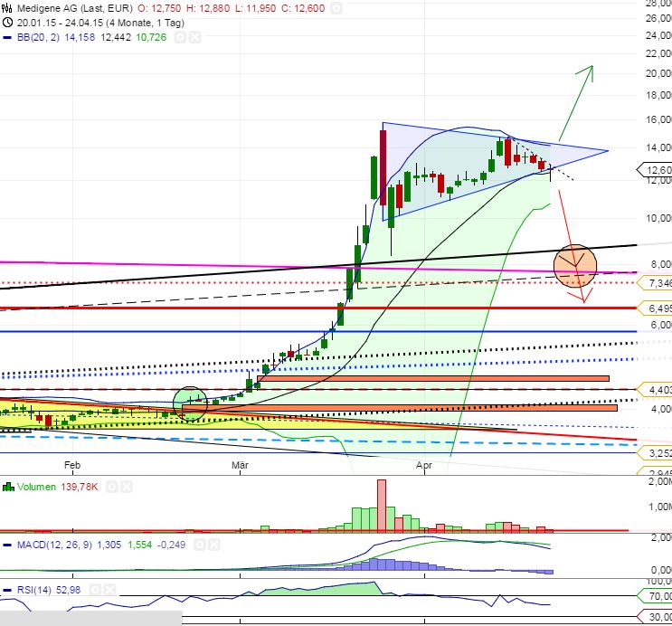This screenshot has width=672, height=626.
Task: Click the upper BB value 14,158
Action: coord(80,37)
